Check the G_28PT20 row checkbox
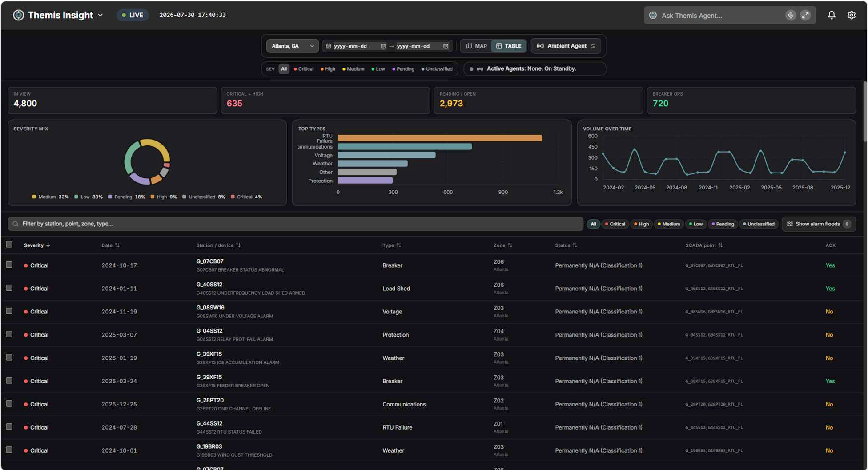 pyautogui.click(x=9, y=403)
